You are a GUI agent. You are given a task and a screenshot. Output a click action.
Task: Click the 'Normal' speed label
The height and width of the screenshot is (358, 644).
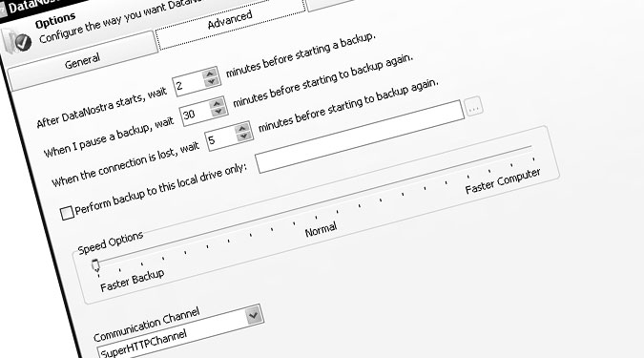pyautogui.click(x=321, y=229)
